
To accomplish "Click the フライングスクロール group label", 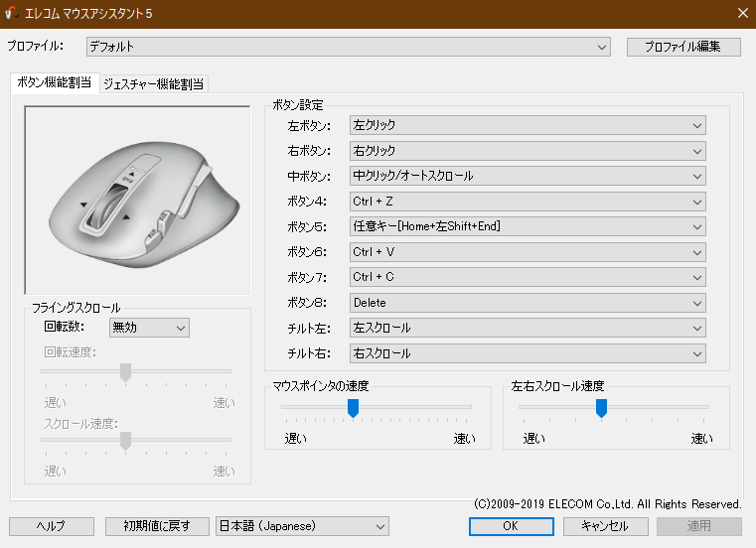I will coord(76,308).
